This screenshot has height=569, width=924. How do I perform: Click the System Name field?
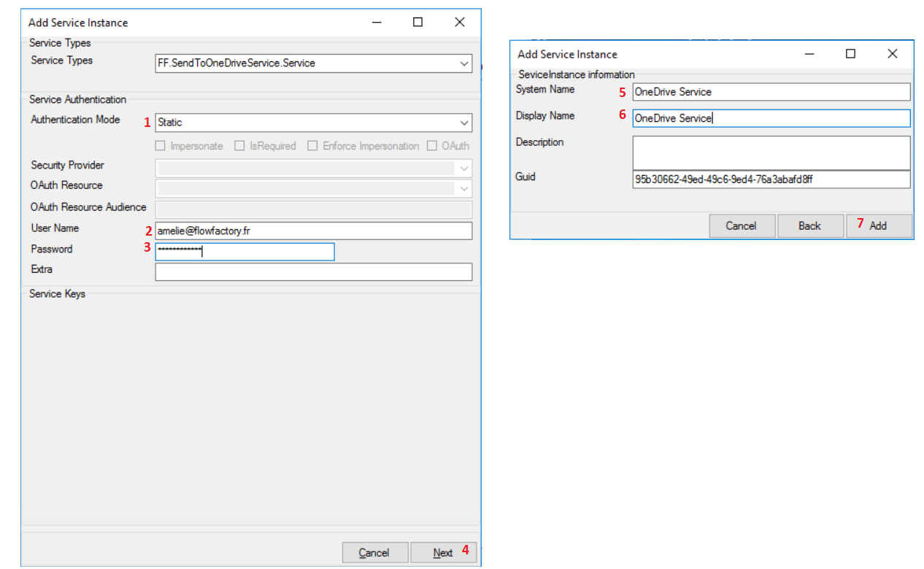pos(771,92)
